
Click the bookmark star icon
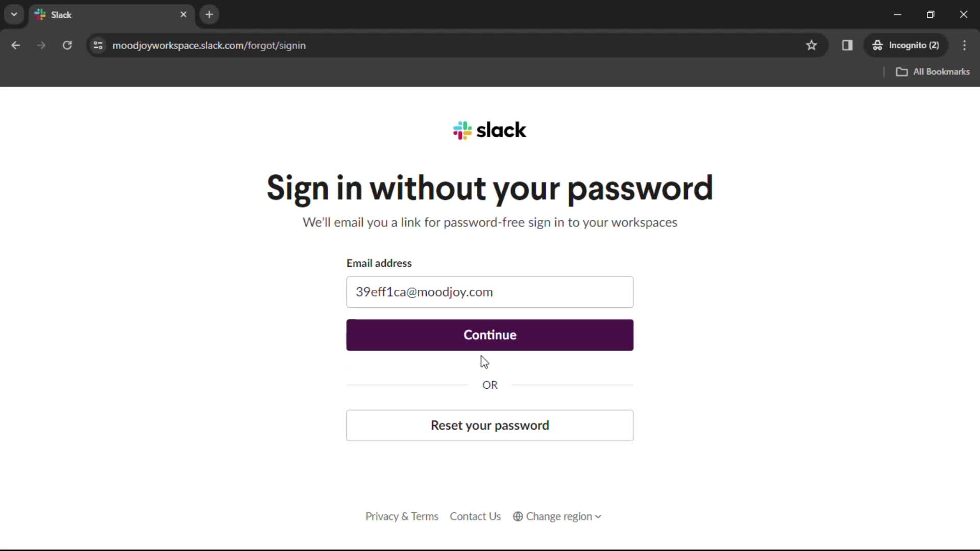point(812,45)
